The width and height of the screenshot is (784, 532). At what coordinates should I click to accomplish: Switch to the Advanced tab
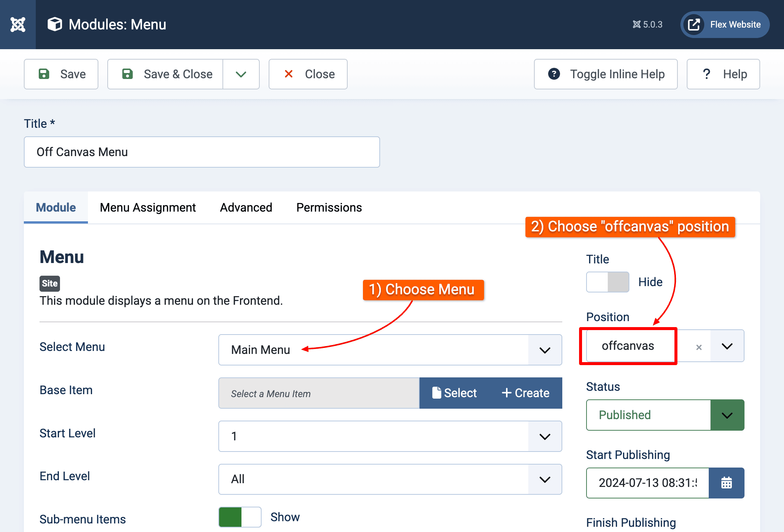click(246, 208)
